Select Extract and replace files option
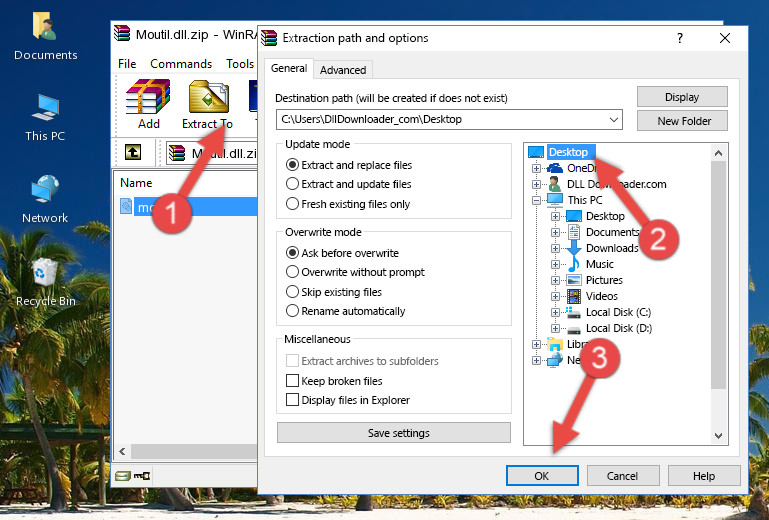Viewport: 769px width, 520px height. 292,165
